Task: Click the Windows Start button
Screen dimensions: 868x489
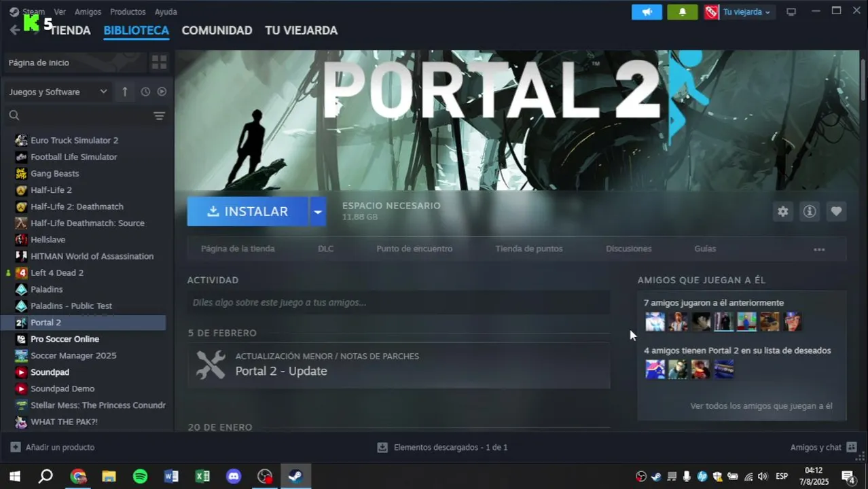Action: coord(14,476)
